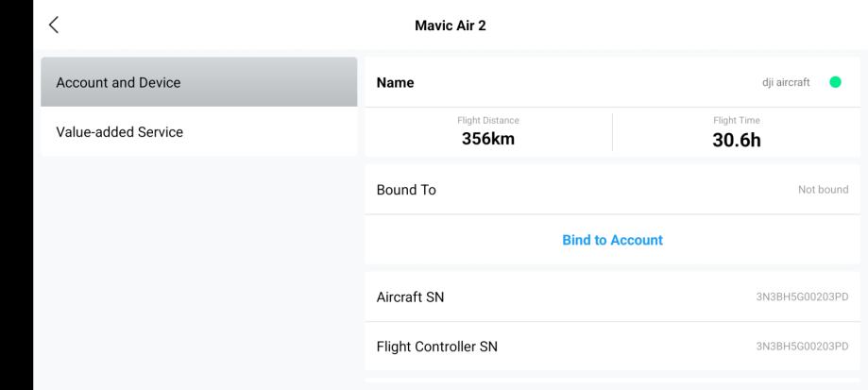Image resolution: width=868 pixels, height=390 pixels.
Task: Click the Flight Time label
Action: tap(736, 120)
